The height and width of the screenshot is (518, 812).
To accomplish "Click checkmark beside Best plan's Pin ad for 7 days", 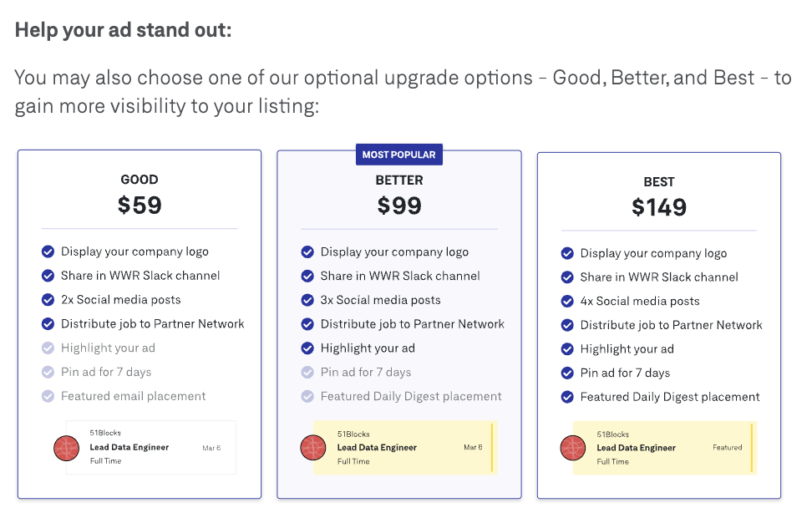I will coord(567,373).
